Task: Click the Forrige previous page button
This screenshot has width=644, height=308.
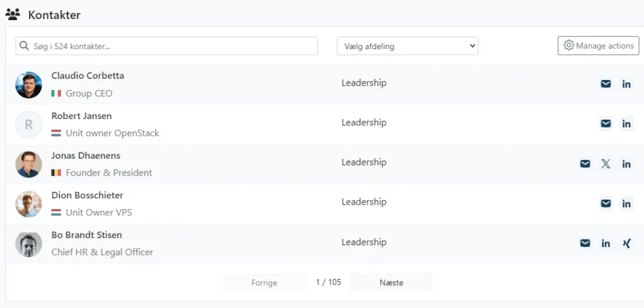Action: (264, 283)
